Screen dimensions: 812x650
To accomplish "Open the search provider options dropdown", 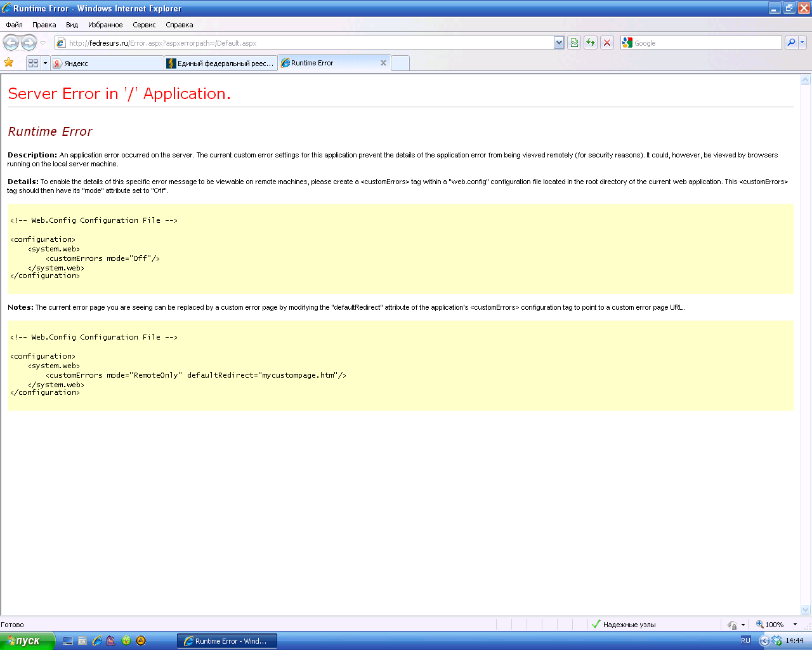I will click(802, 43).
